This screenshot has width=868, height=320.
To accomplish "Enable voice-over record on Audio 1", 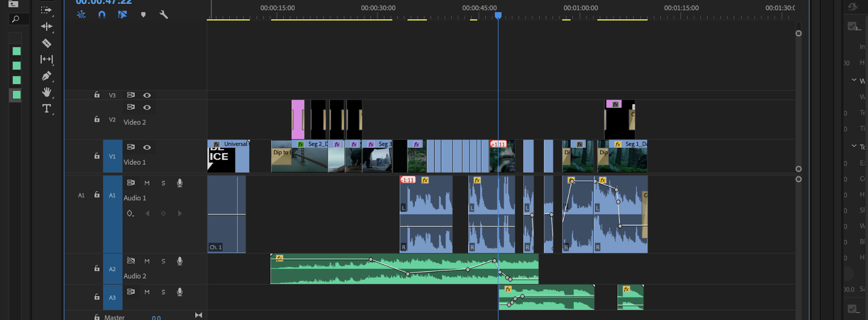I will pos(179,183).
